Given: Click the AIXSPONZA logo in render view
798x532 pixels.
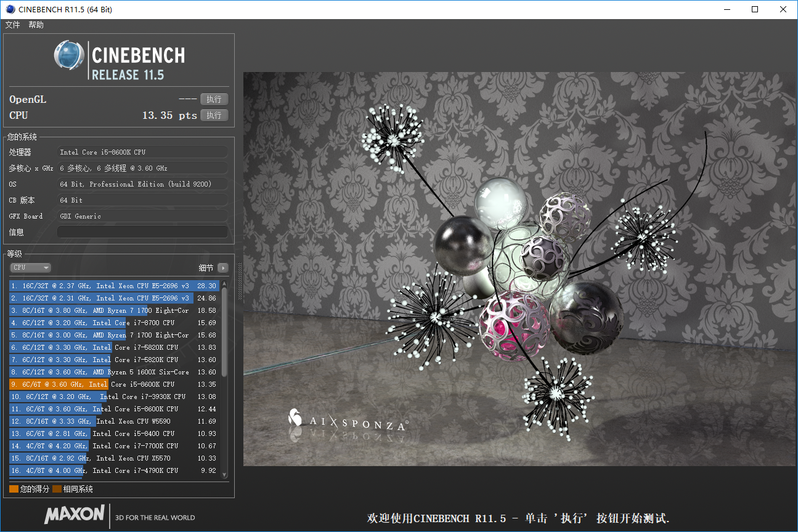Looking at the screenshot, I should click(x=348, y=421).
